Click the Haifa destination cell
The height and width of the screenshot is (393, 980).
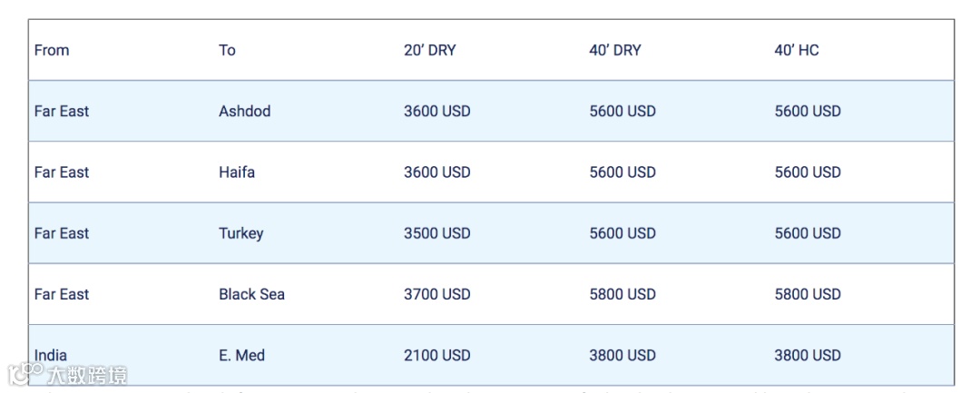coord(237,172)
